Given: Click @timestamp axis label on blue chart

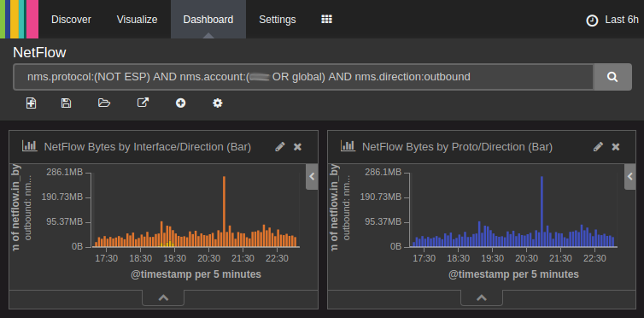Looking at the screenshot, I should (514, 274).
